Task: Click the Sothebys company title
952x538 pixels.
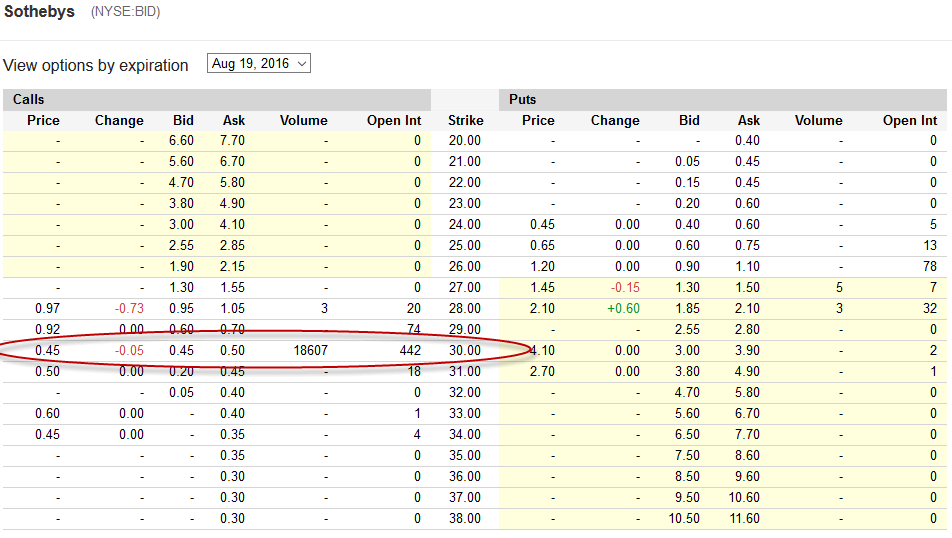Action: pyautogui.click(x=39, y=12)
